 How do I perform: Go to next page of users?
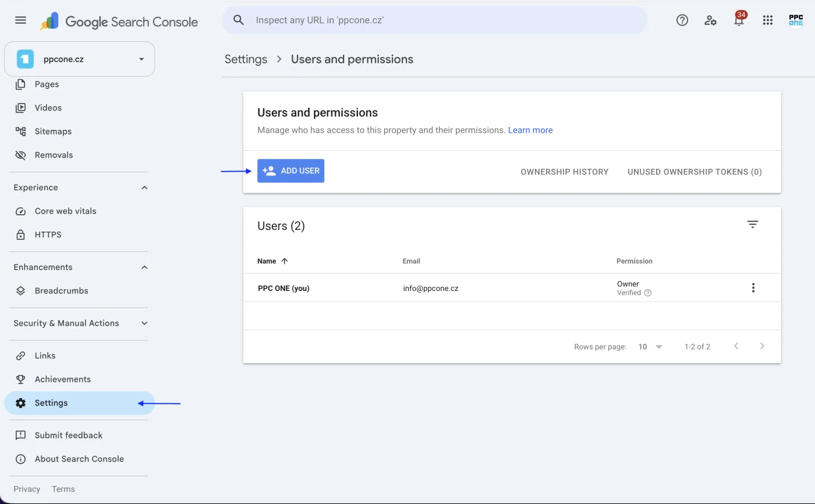[762, 346]
